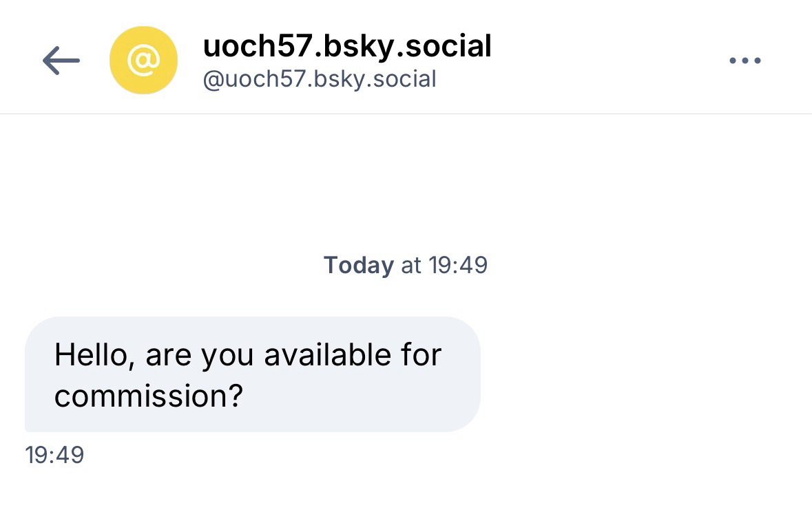Viewport: 812px width, 525px height.
Task: Click "bsky.social" in the gray handle text
Action: click(372, 79)
